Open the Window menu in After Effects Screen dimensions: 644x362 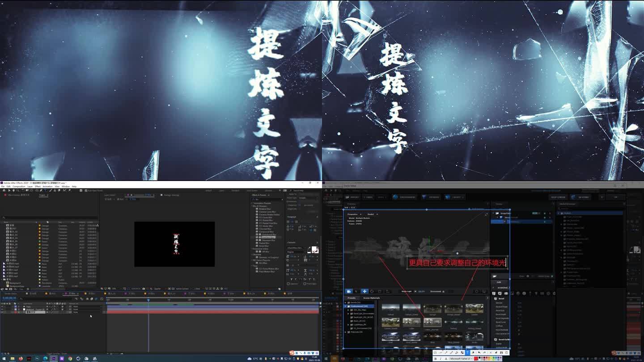(66, 186)
